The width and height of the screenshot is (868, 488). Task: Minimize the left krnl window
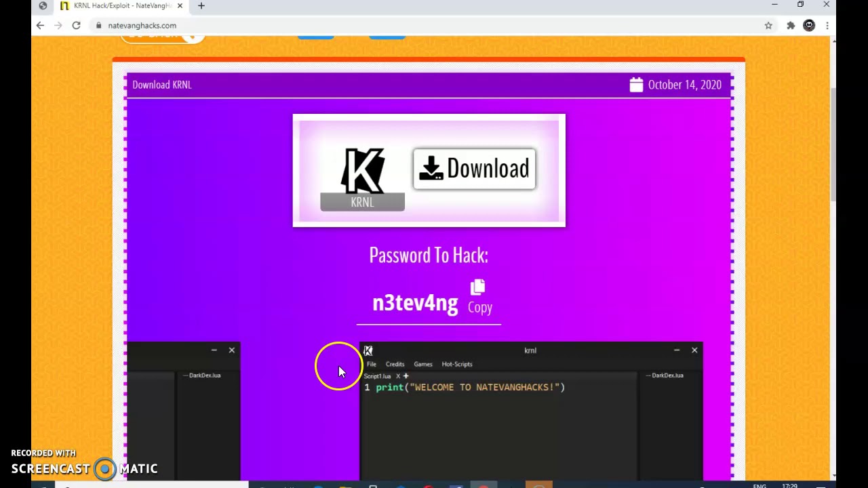click(214, 350)
